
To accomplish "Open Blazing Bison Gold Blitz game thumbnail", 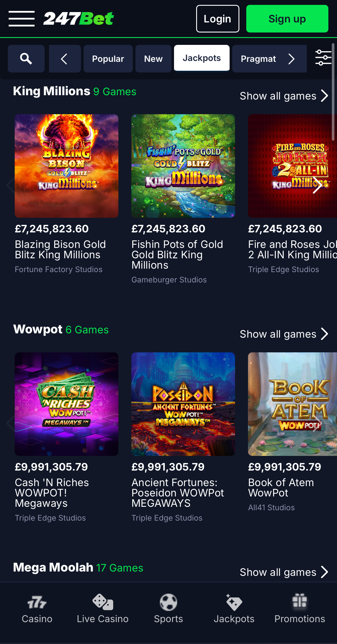I will click(x=67, y=166).
